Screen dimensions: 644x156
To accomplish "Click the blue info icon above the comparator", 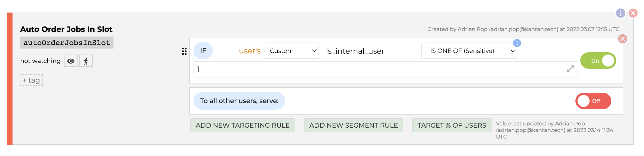I will (x=517, y=43).
